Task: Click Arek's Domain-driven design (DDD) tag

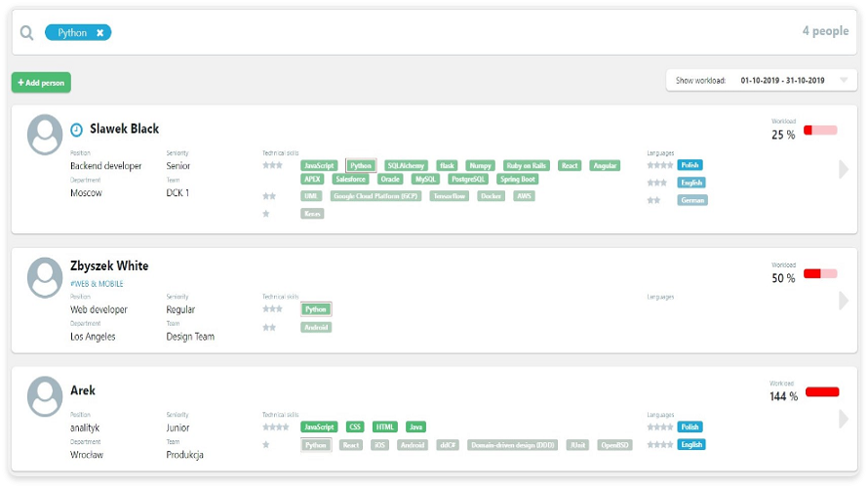Action: pyautogui.click(x=512, y=445)
